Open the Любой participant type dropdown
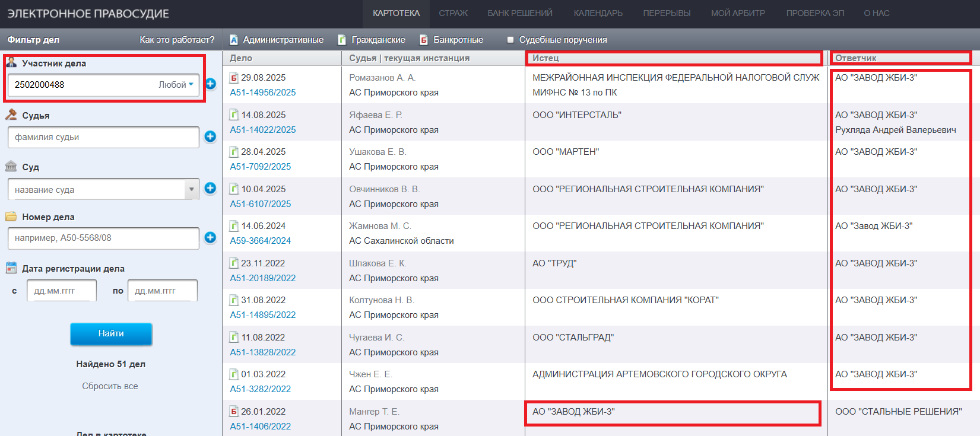980x436 pixels. (x=176, y=85)
